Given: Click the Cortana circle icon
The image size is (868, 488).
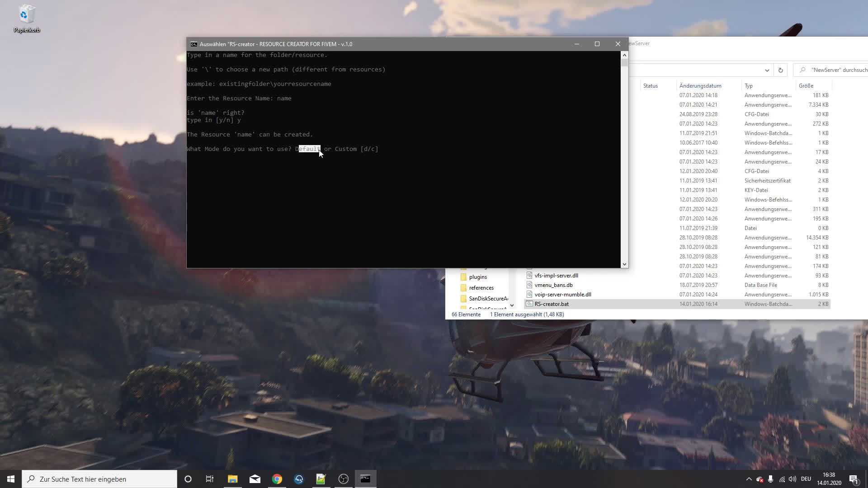Looking at the screenshot, I should point(188,479).
